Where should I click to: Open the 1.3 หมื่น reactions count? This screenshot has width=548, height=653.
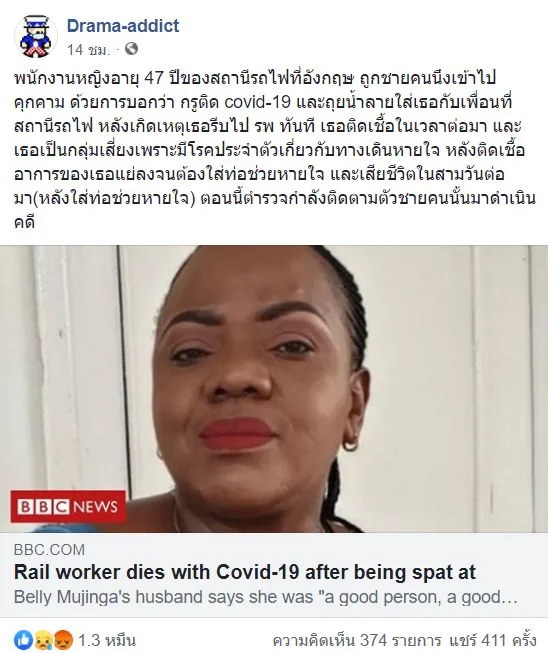(x=107, y=640)
